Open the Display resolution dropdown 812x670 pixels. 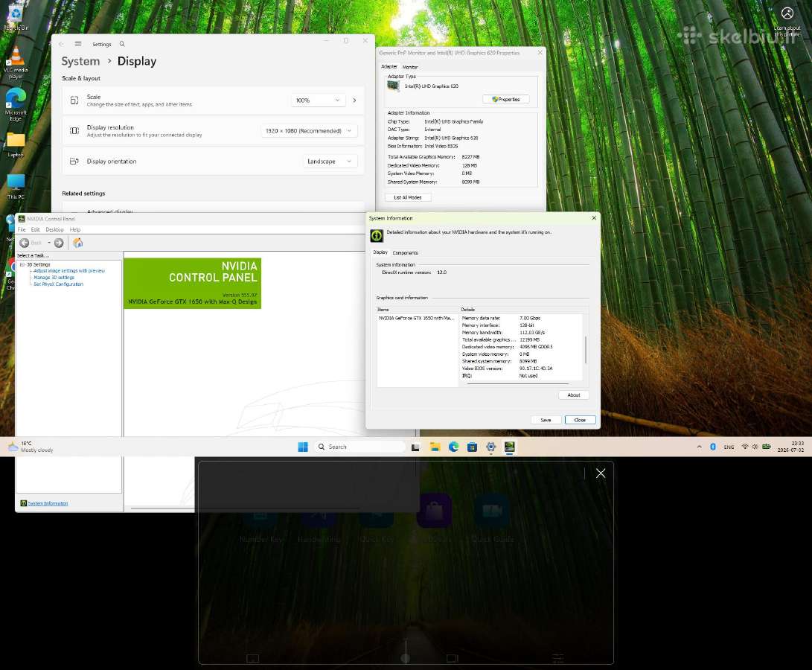click(x=309, y=130)
